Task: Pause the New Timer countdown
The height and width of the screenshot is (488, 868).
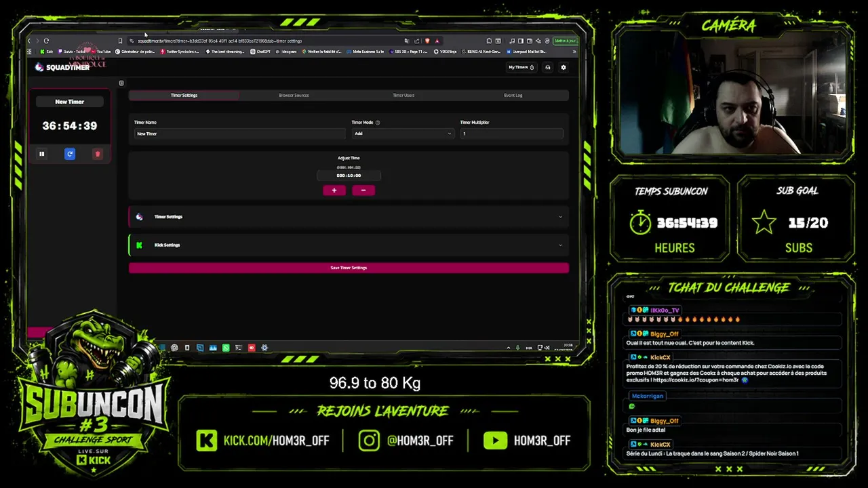Action: point(41,154)
